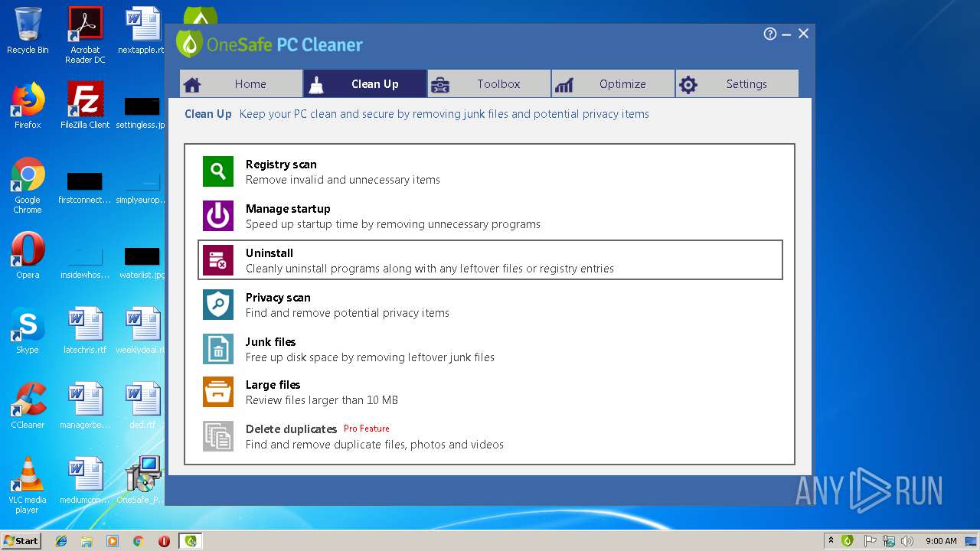Click the Delete duplicates title
Image resolution: width=980 pixels, height=551 pixels.
coord(291,429)
